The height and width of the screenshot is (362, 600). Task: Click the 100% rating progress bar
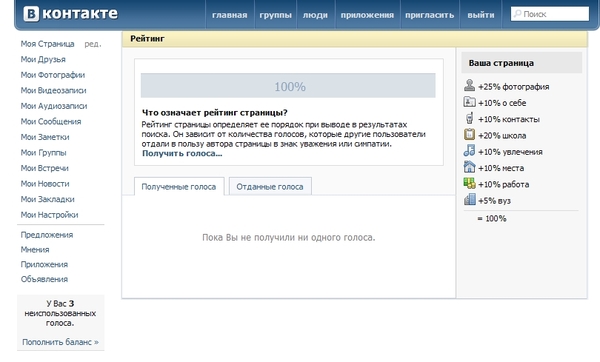[x=288, y=85]
